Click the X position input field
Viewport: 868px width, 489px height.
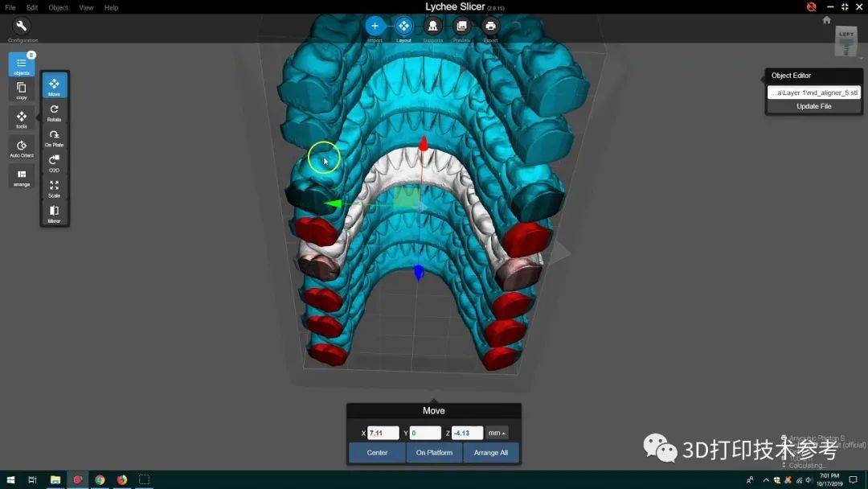(383, 434)
